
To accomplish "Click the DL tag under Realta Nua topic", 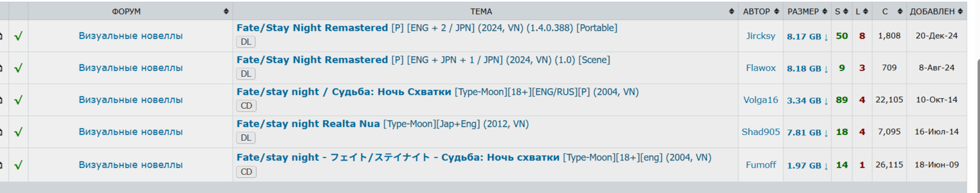I will (x=246, y=138).
